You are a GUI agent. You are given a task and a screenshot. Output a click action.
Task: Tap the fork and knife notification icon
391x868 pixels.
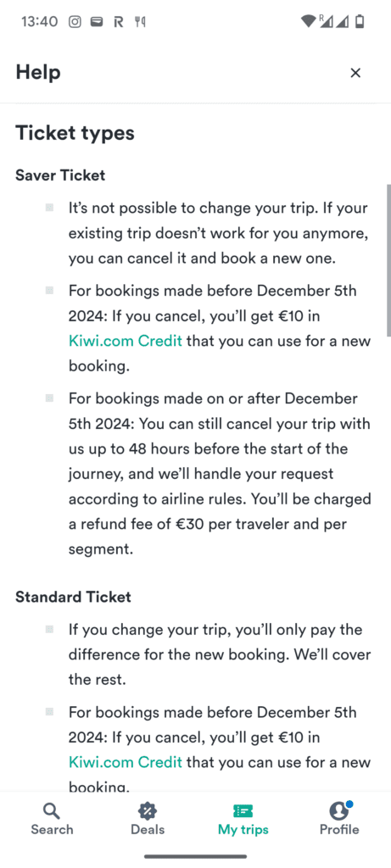coord(140,21)
